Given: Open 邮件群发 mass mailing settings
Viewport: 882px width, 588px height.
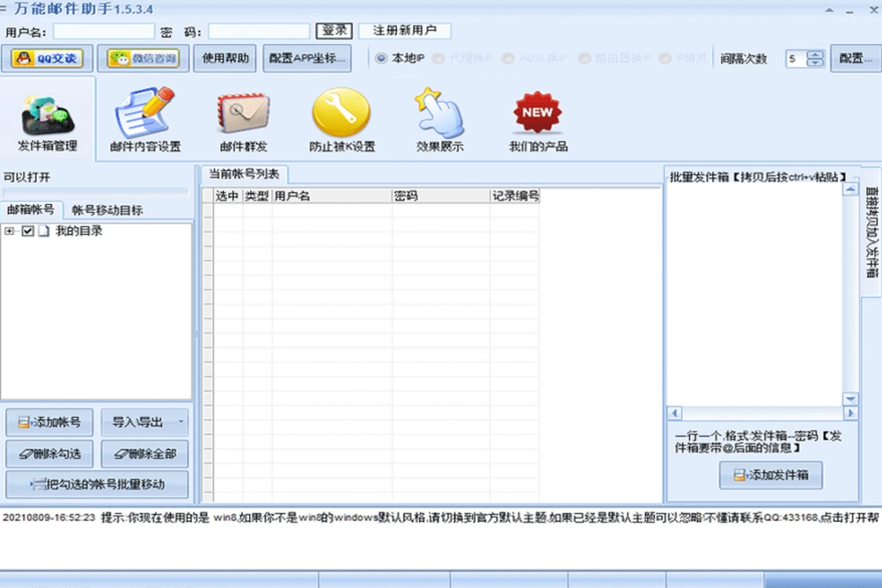Looking at the screenshot, I should coord(243,114).
